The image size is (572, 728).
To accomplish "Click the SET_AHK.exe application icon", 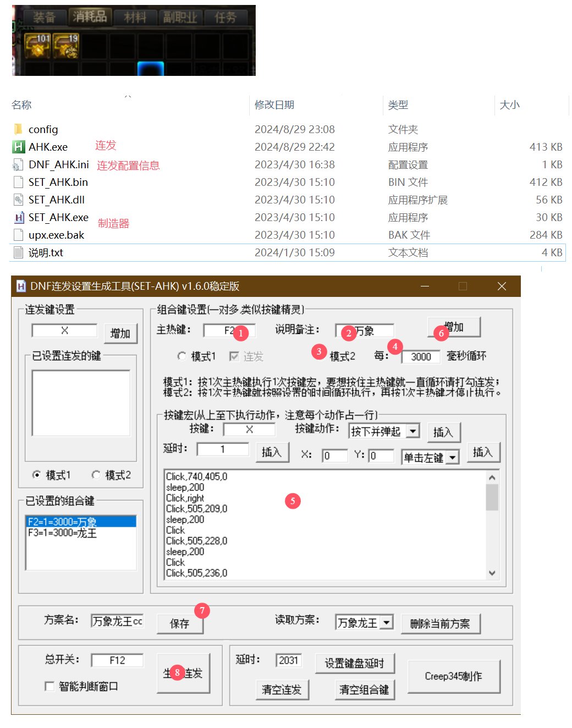I will tap(18, 217).
